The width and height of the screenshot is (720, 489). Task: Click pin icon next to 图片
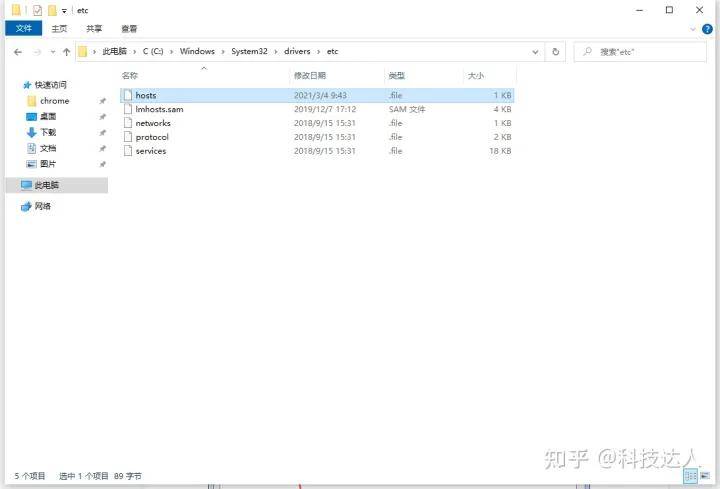pos(102,164)
